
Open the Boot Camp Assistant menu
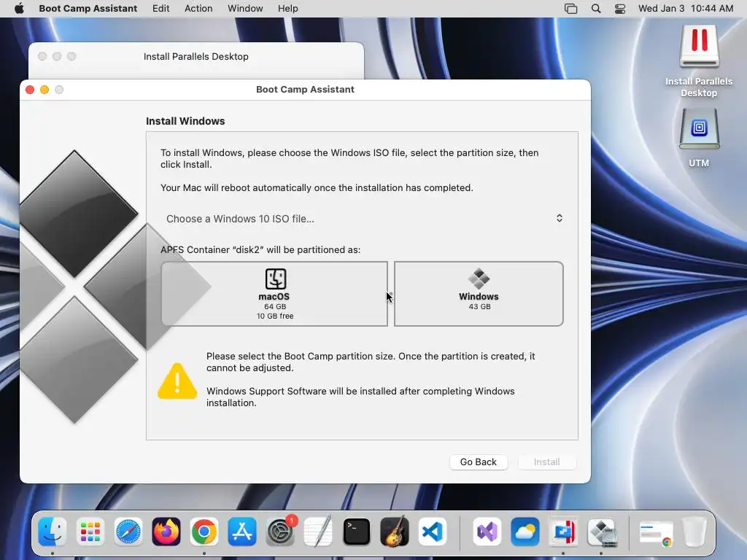tap(88, 9)
